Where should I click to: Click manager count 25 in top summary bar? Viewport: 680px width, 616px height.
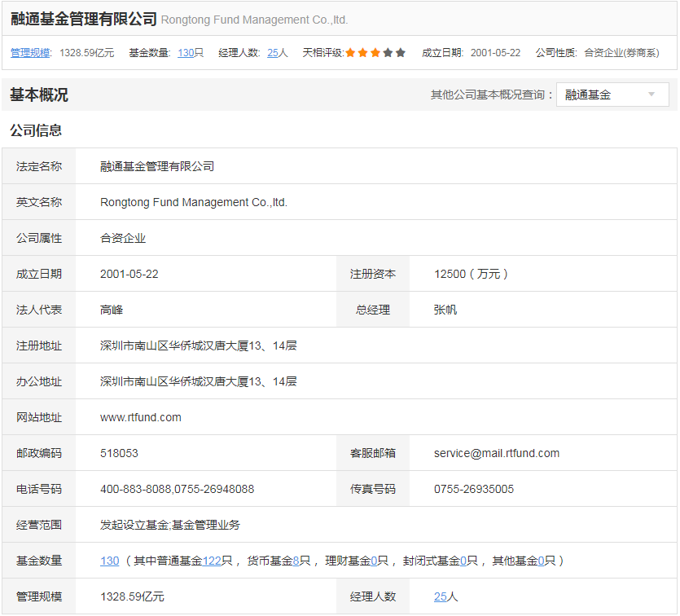tap(273, 53)
